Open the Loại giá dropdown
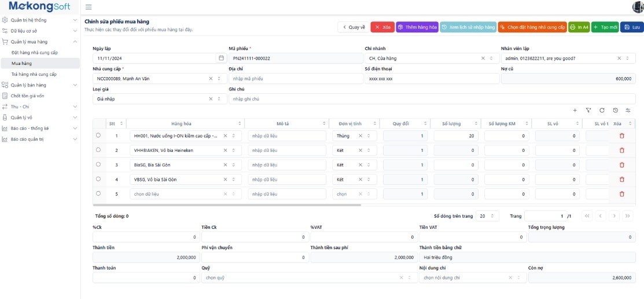 coord(218,99)
